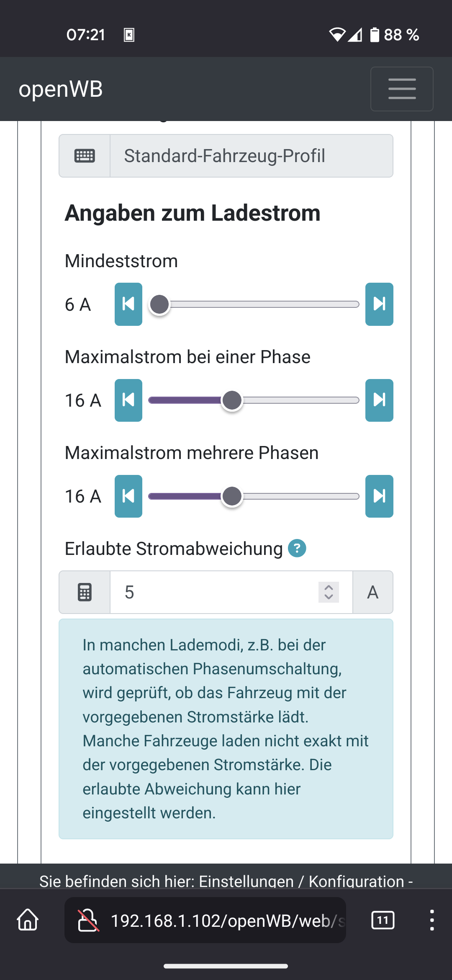Viewport: 452px width, 980px height.
Task: Set Mindeststrom to minimum with skip-back icon
Action: tap(128, 304)
